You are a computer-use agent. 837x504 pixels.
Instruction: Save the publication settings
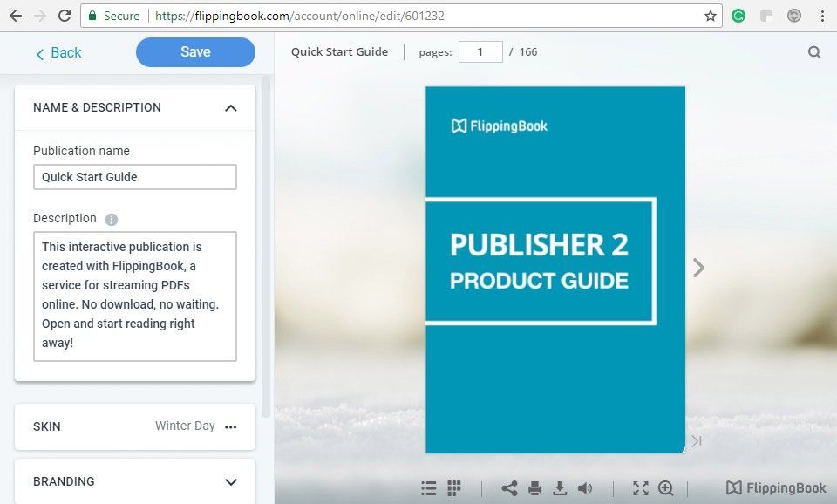[195, 51]
